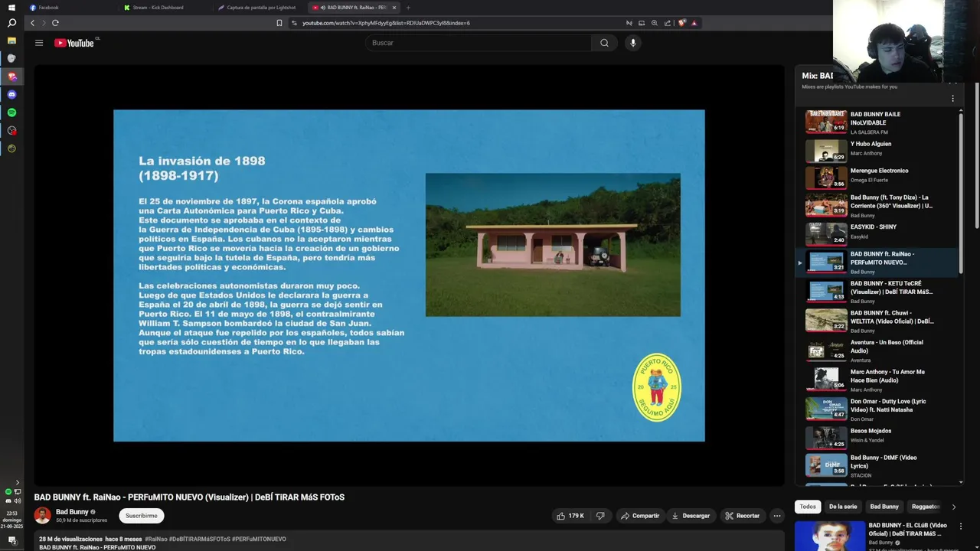Open Windows taskbar search
The image size is (980, 551).
[11, 23]
